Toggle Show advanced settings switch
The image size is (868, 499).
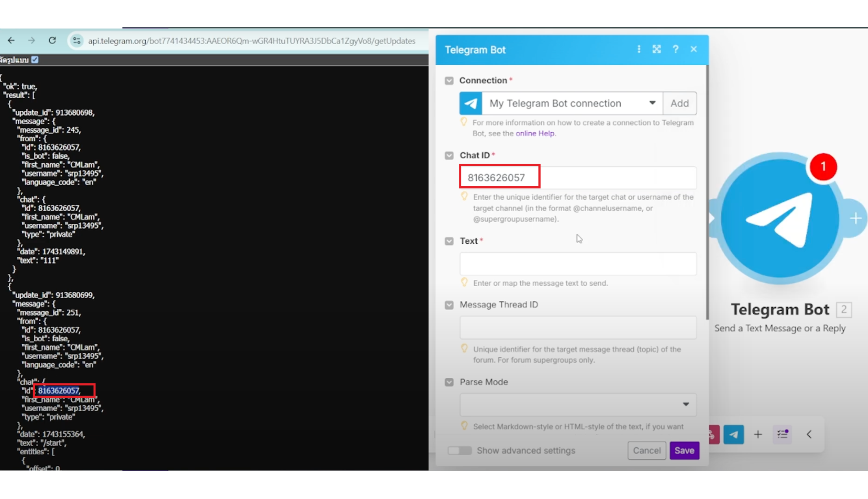459,450
